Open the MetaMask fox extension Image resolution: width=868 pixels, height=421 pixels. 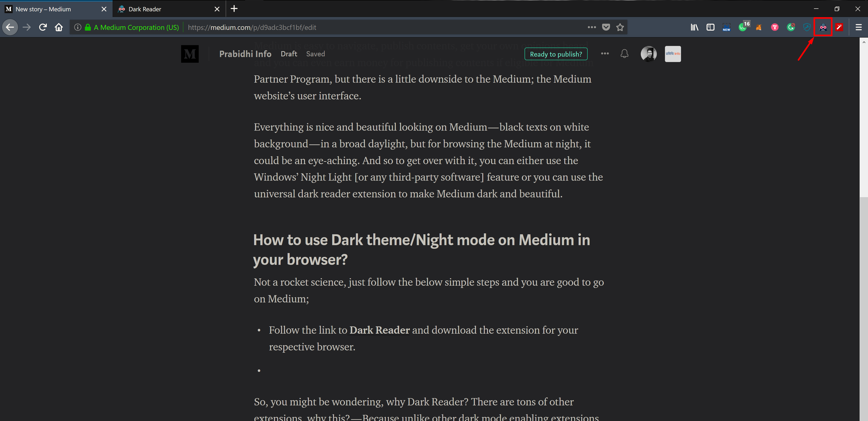pyautogui.click(x=759, y=27)
